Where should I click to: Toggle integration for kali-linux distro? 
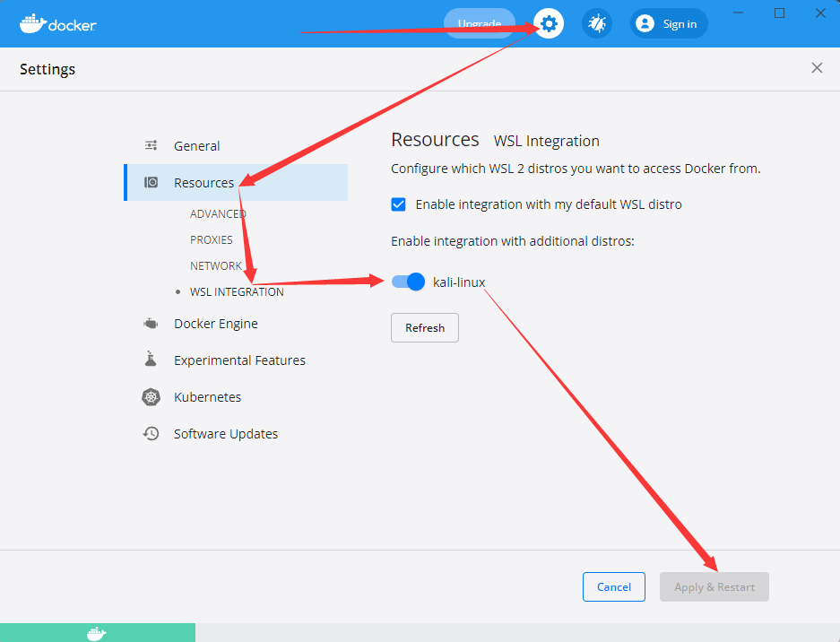point(408,282)
